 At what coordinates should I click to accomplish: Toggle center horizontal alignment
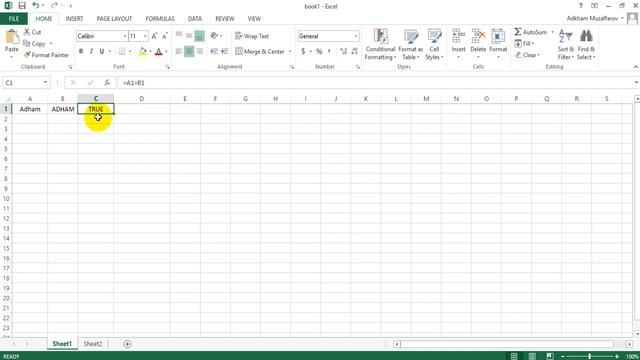(189, 51)
